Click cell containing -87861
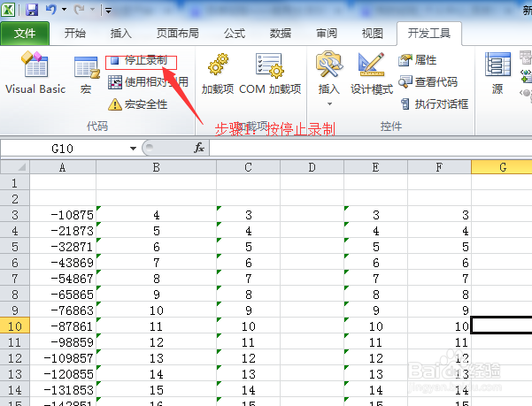Image resolution: width=532 pixels, height=406 pixels. point(63,326)
